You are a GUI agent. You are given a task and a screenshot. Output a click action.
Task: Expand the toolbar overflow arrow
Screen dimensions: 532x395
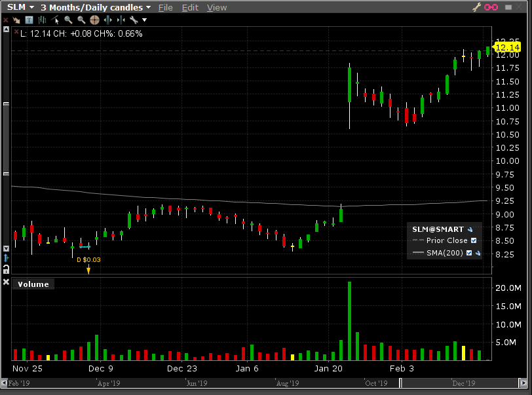145,20
